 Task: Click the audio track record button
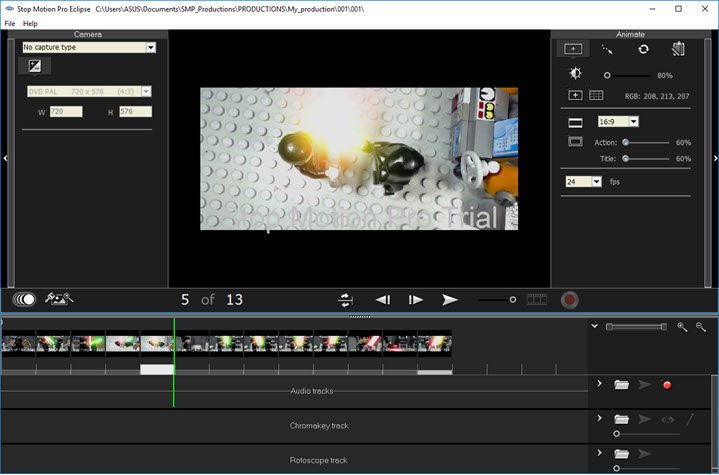click(x=667, y=385)
